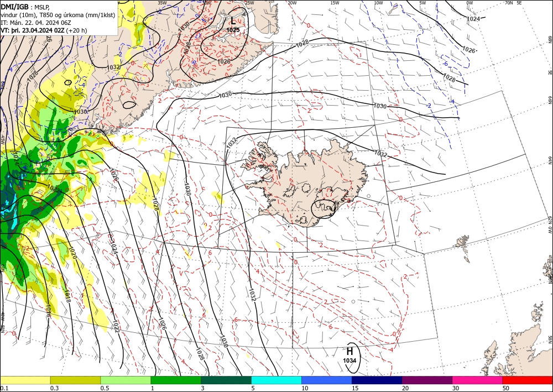
Task: Click the '20W' longitude label
Action: pyautogui.click(x=291, y=3)
